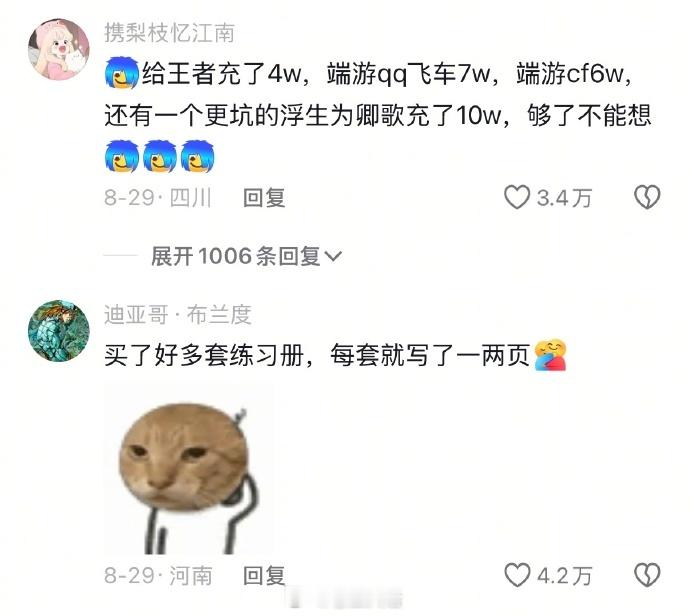Open username 携梨枝忆江南
Image resolution: width=690 pixels, height=616 pixels.
(x=169, y=33)
